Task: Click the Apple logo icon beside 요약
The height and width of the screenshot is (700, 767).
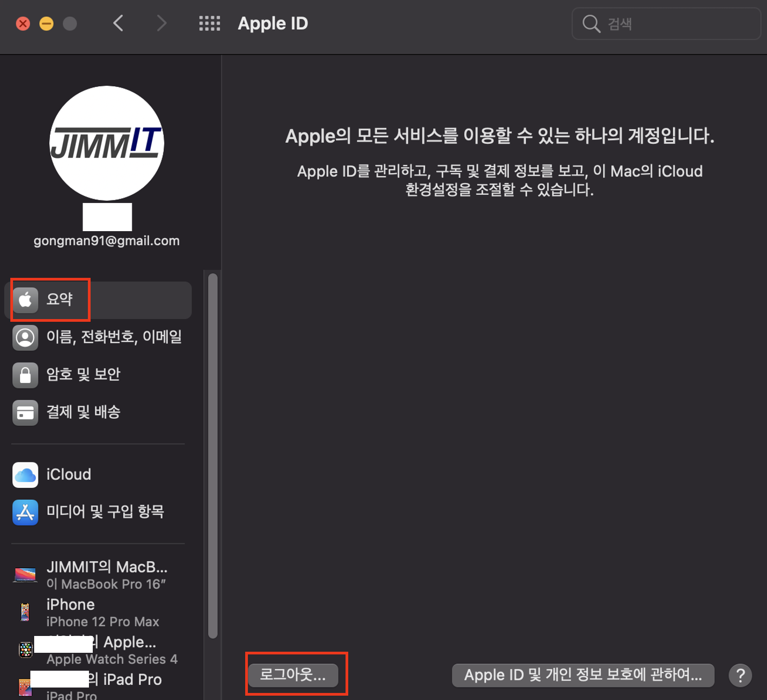Action: tap(25, 300)
